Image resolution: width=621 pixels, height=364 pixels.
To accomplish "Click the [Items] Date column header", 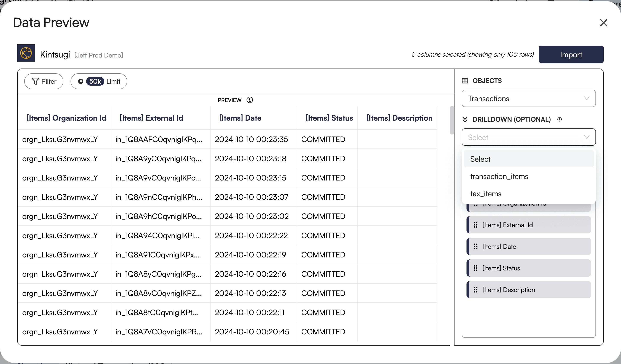I will [240, 118].
